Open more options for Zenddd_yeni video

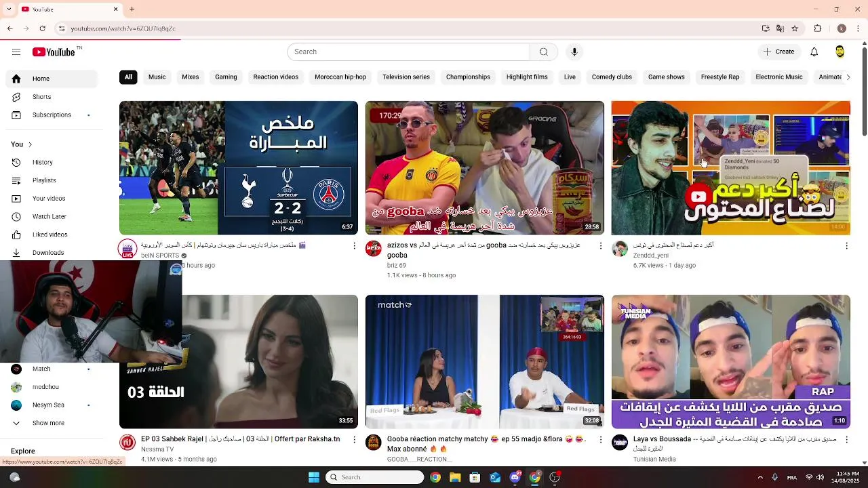point(846,245)
